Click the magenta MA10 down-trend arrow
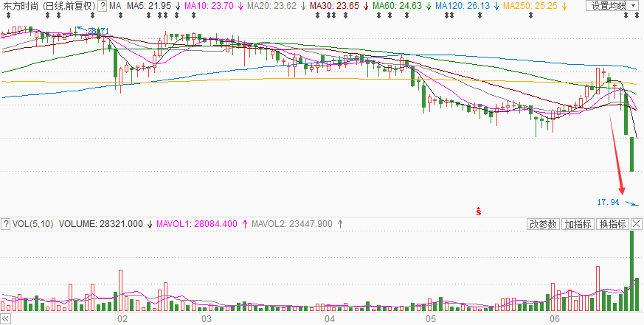Screen dimensions: 644x325 point(240,6)
